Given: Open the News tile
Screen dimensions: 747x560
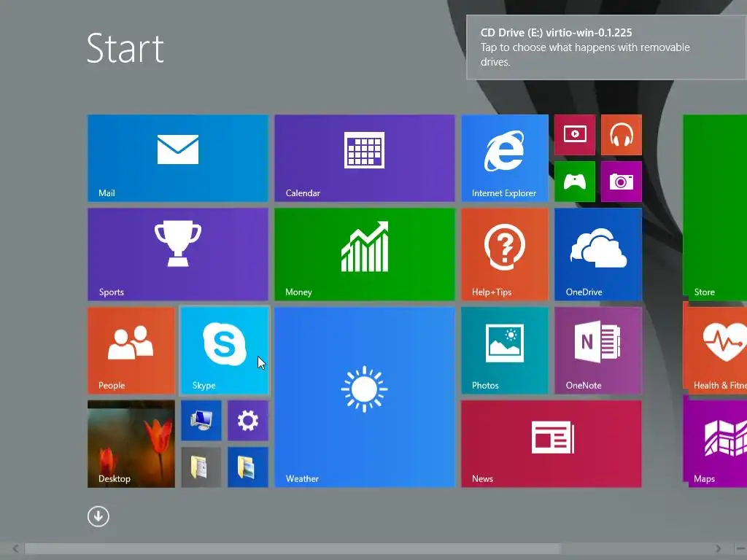Looking at the screenshot, I should tap(551, 444).
